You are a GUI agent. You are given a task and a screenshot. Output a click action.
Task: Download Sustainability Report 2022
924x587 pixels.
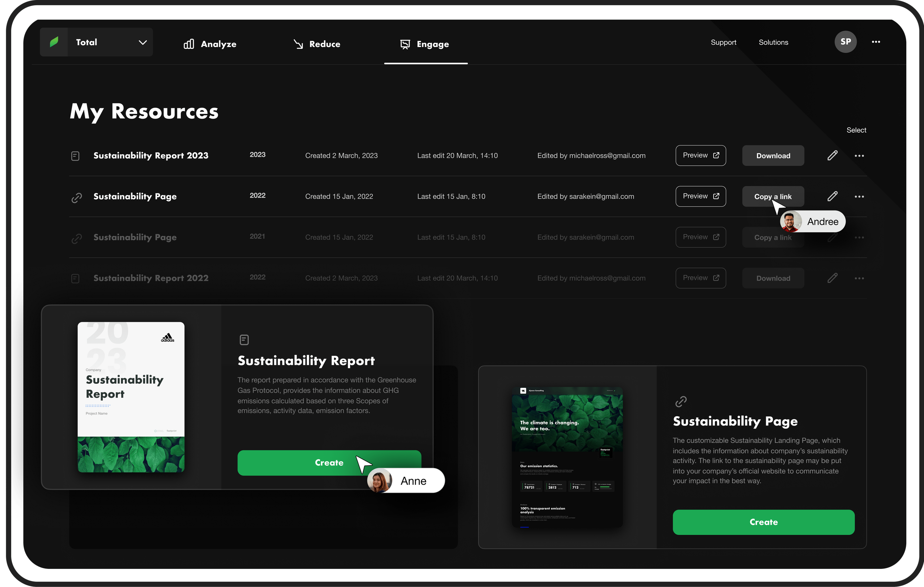click(x=773, y=278)
